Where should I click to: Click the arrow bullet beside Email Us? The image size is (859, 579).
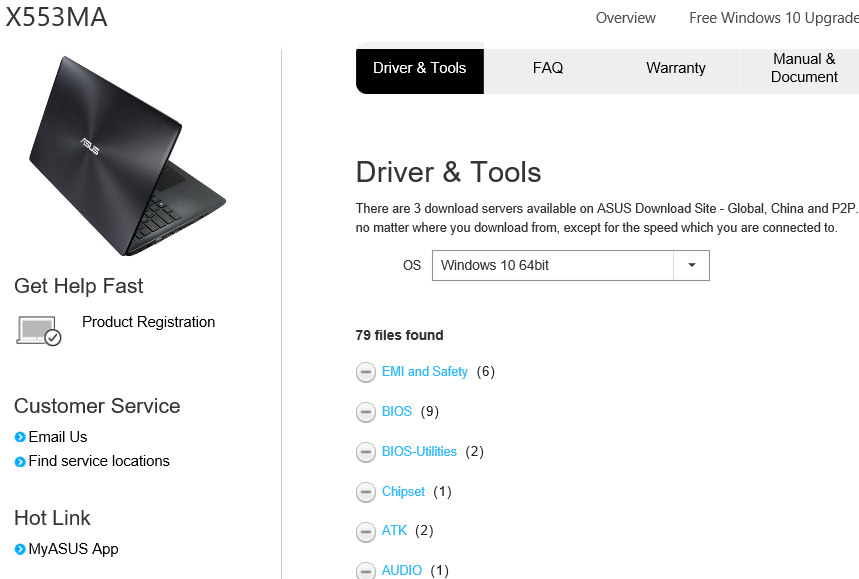(20, 437)
